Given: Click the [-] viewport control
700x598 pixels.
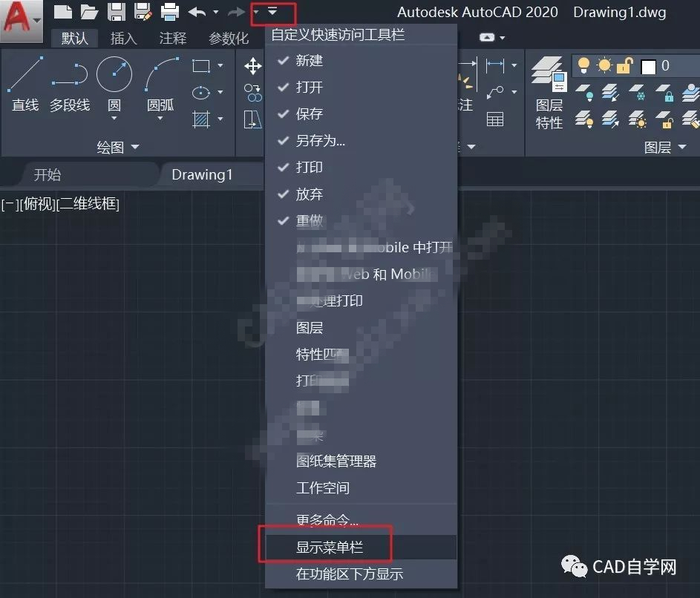Looking at the screenshot, I should pos(10,204).
